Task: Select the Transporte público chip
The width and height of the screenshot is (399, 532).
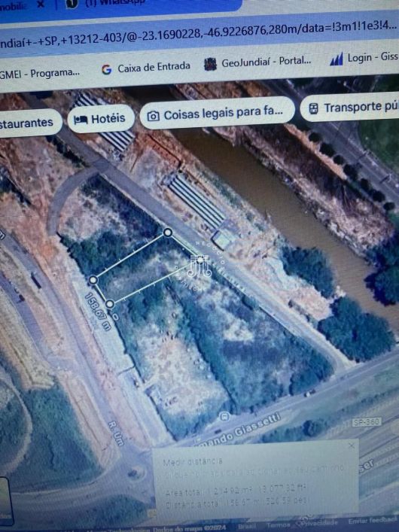Action: tap(350, 108)
